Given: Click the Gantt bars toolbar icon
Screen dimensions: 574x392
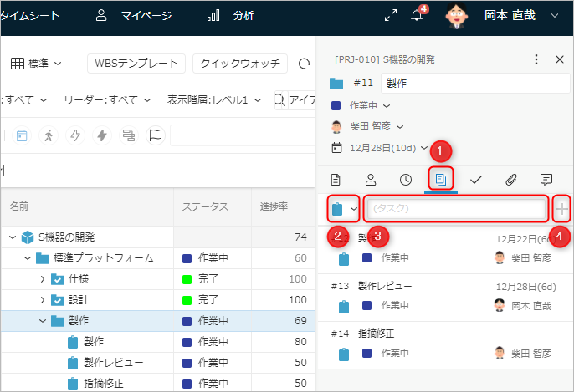Looking at the screenshot, I should click(128, 135).
